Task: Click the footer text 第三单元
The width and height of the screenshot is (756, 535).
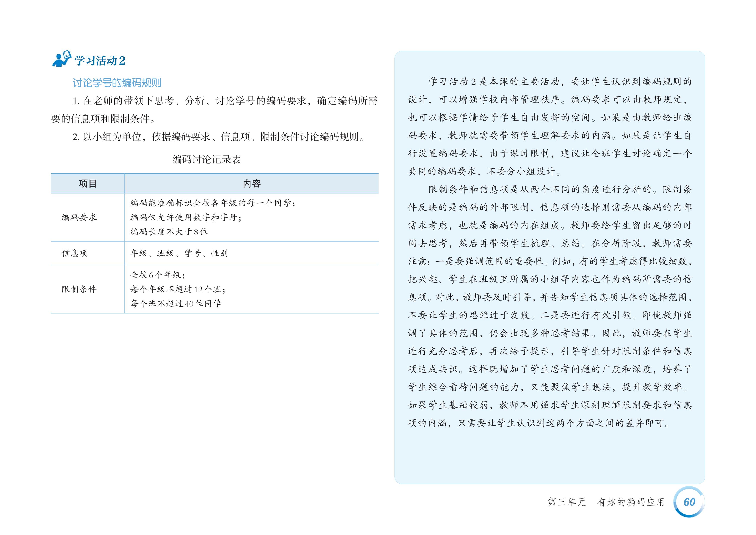Action: pyautogui.click(x=567, y=502)
